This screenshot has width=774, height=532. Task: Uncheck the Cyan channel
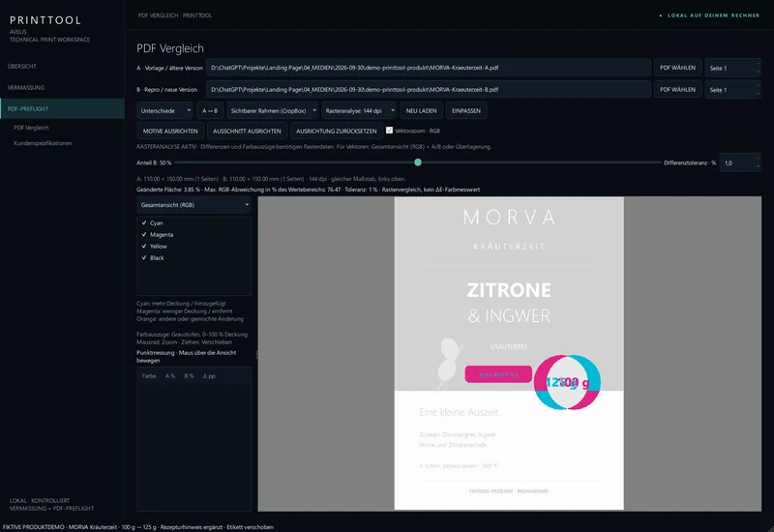coord(144,223)
